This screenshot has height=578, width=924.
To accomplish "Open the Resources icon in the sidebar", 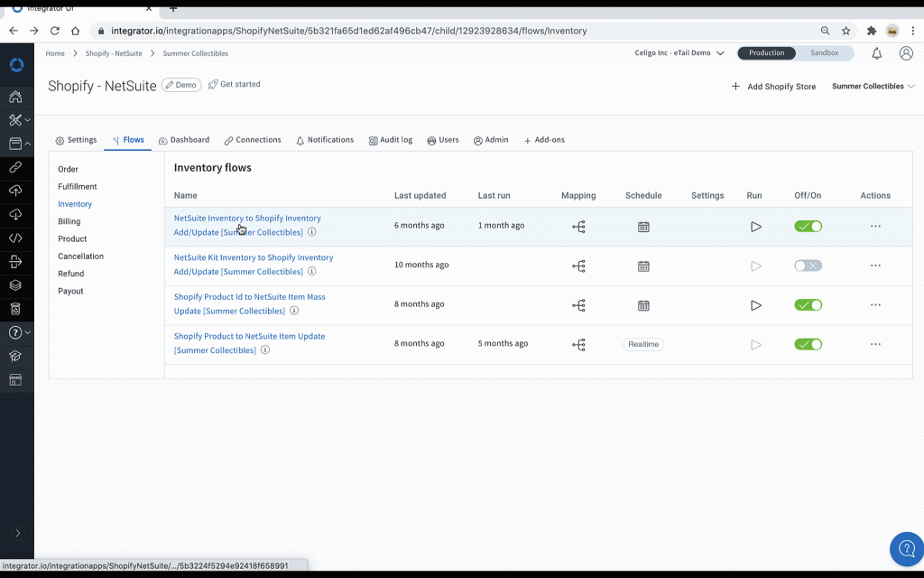I will pos(16,144).
